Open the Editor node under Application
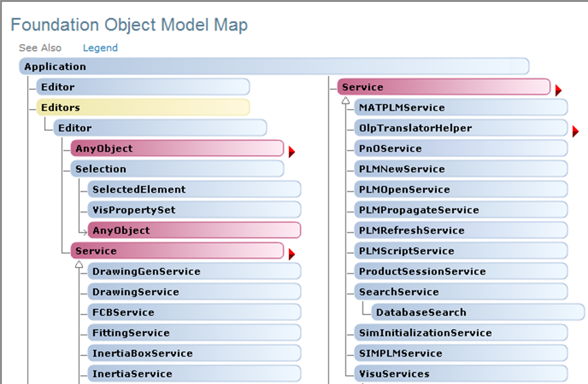 click(x=143, y=87)
